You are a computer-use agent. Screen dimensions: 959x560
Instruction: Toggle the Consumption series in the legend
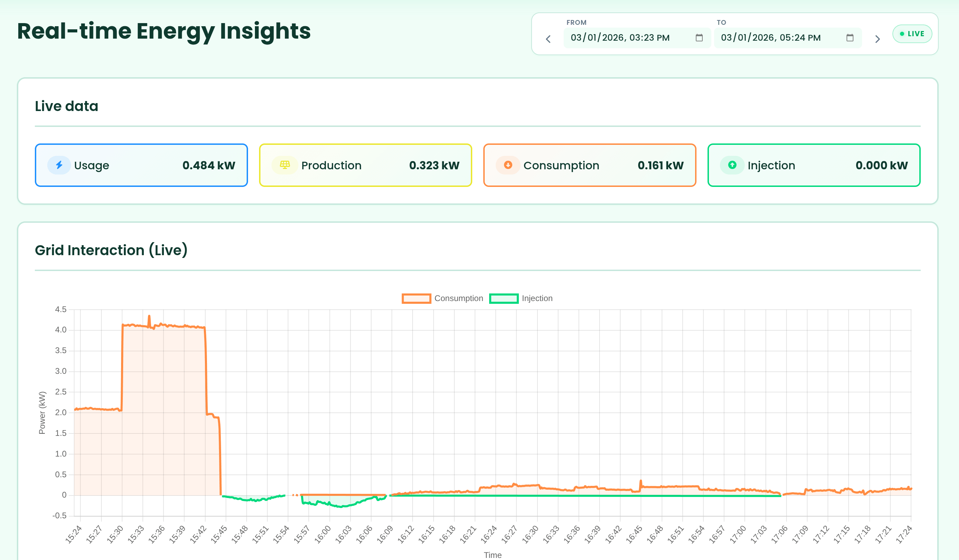click(443, 298)
